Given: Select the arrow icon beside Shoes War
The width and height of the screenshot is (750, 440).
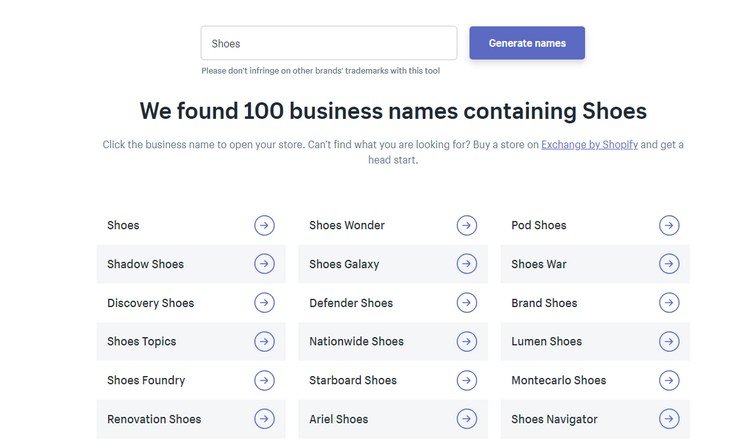Looking at the screenshot, I should coord(669,264).
